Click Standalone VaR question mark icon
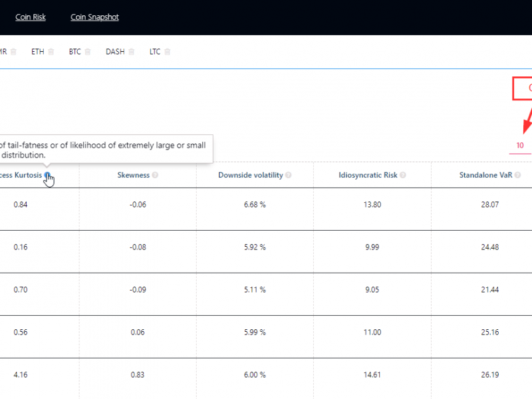The width and height of the screenshot is (532, 399). (517, 176)
